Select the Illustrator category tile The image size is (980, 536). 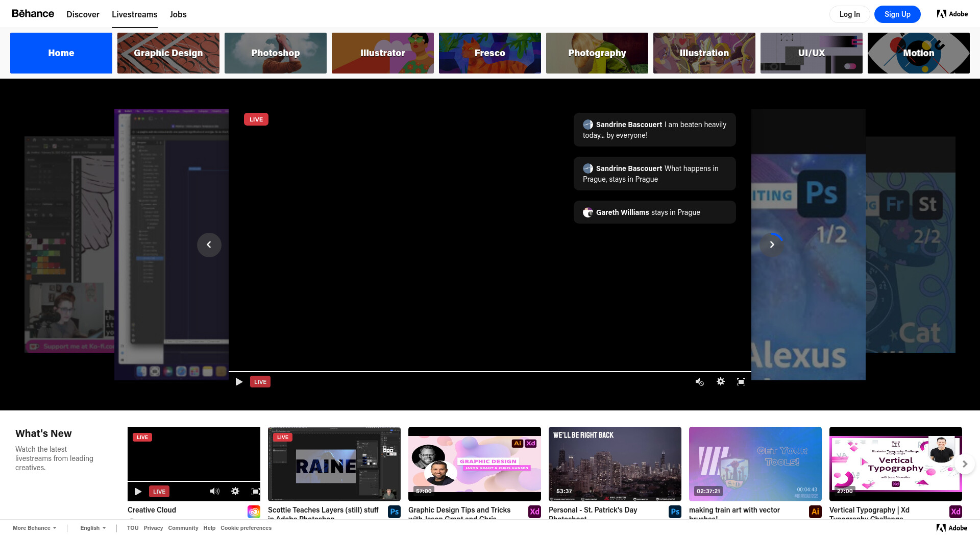coord(383,53)
